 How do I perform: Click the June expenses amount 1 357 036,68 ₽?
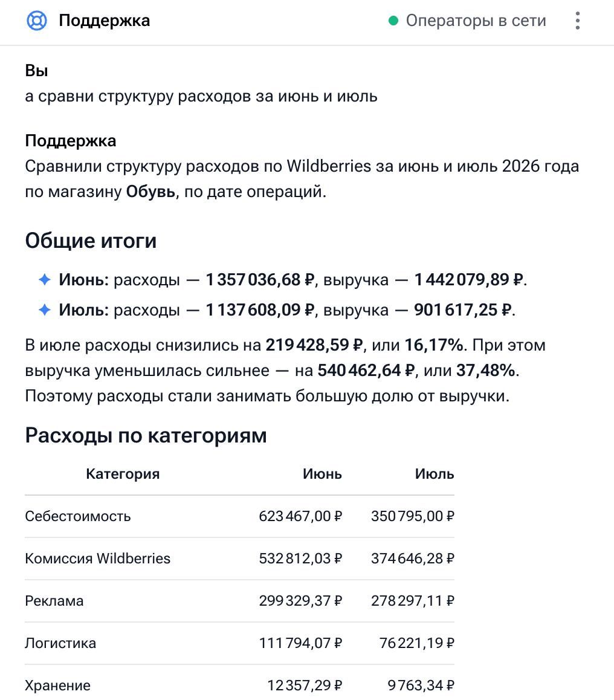tap(260, 279)
